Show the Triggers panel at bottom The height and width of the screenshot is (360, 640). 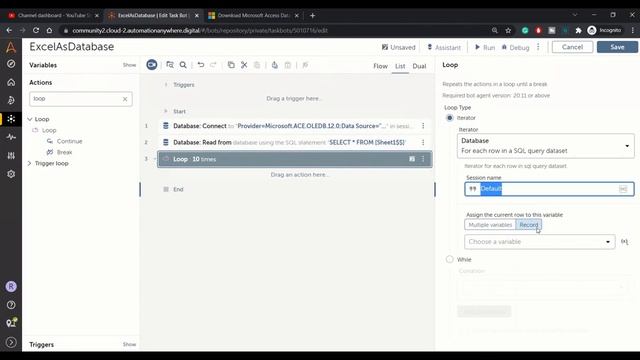point(129,344)
